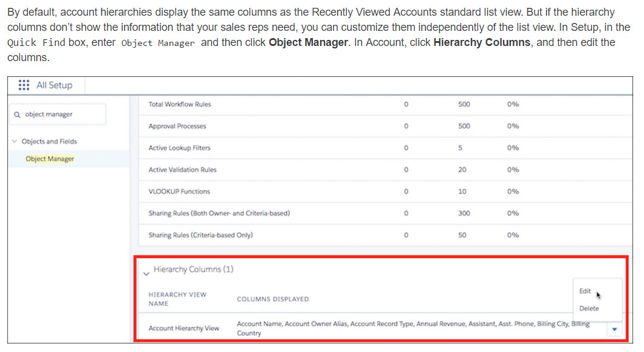Open Object Manager in the sidebar
The width and height of the screenshot is (644, 352).
(50, 159)
